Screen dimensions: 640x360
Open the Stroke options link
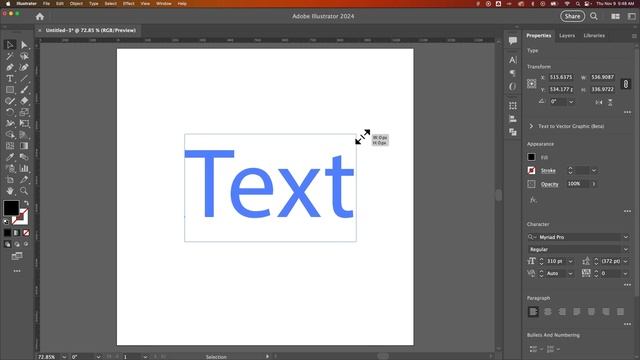[x=548, y=171]
